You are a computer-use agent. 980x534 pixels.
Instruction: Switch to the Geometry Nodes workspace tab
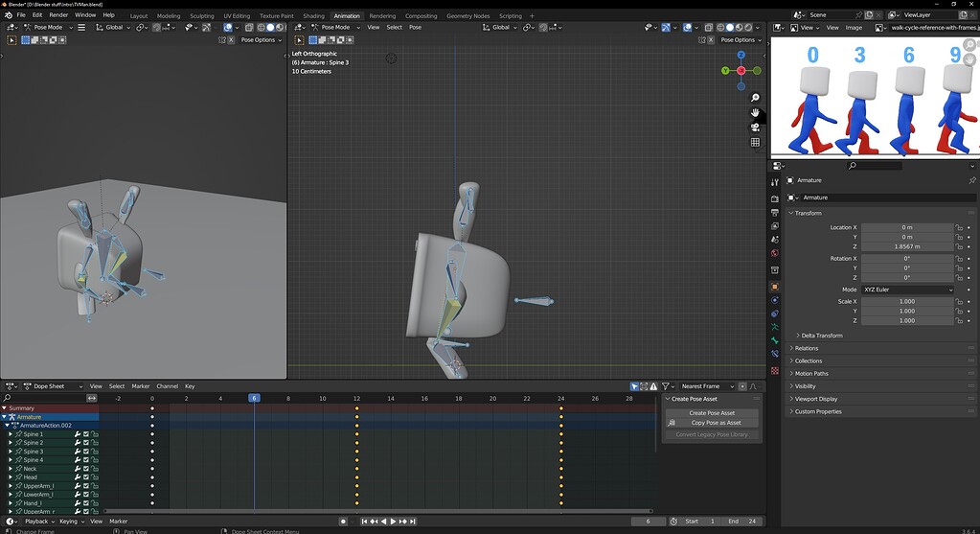pos(468,15)
